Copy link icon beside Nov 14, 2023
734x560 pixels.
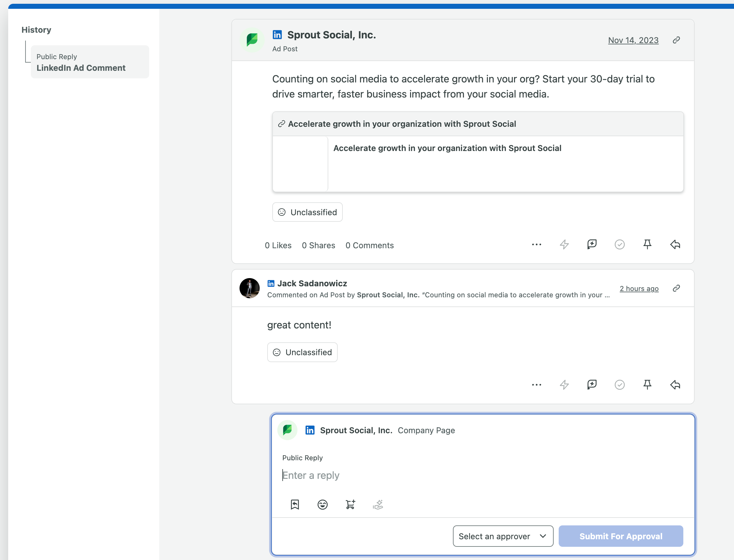pyautogui.click(x=676, y=40)
